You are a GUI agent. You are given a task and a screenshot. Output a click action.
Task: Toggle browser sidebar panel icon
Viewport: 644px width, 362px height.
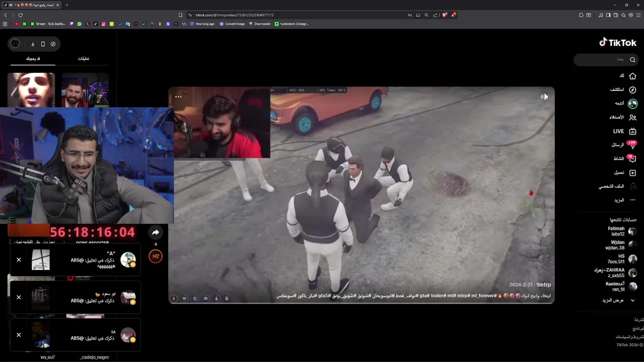(608, 15)
